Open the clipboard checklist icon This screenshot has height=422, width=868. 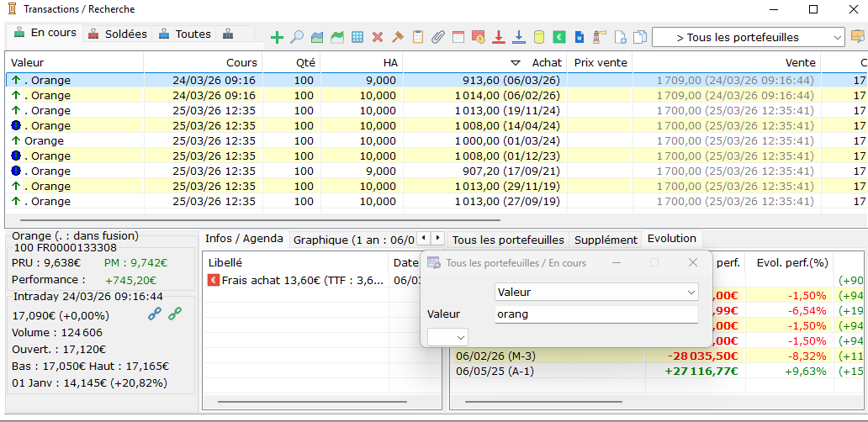click(x=418, y=38)
